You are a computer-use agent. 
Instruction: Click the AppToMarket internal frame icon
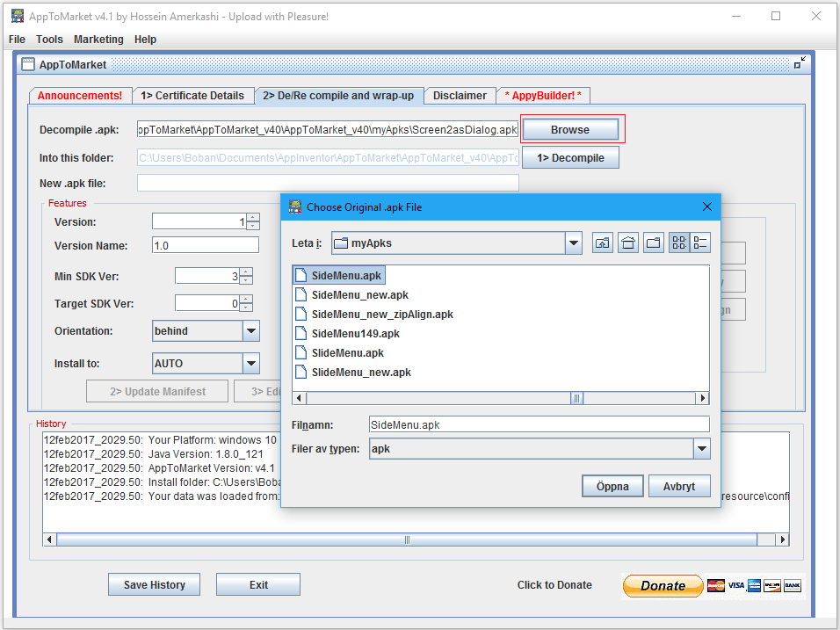pos(28,64)
